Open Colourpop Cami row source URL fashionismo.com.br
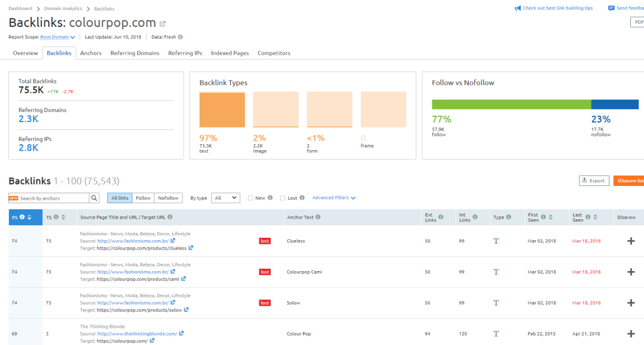644x345 pixels. click(132, 272)
